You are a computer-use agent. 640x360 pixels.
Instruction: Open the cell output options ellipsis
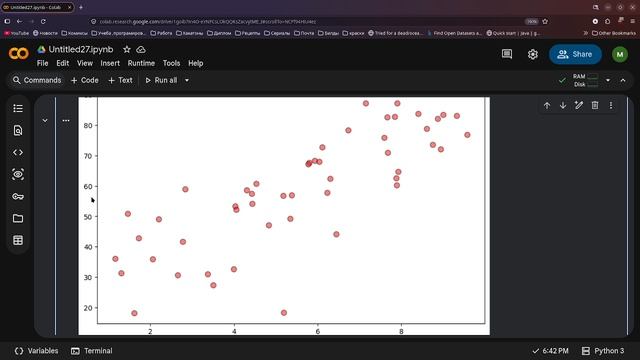(x=66, y=120)
